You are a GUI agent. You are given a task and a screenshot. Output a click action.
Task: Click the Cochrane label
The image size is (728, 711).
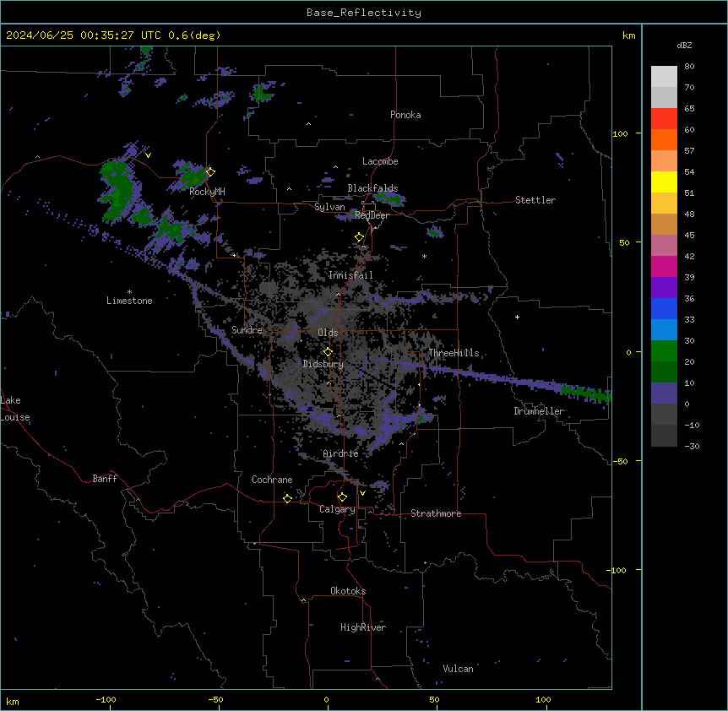(x=272, y=480)
